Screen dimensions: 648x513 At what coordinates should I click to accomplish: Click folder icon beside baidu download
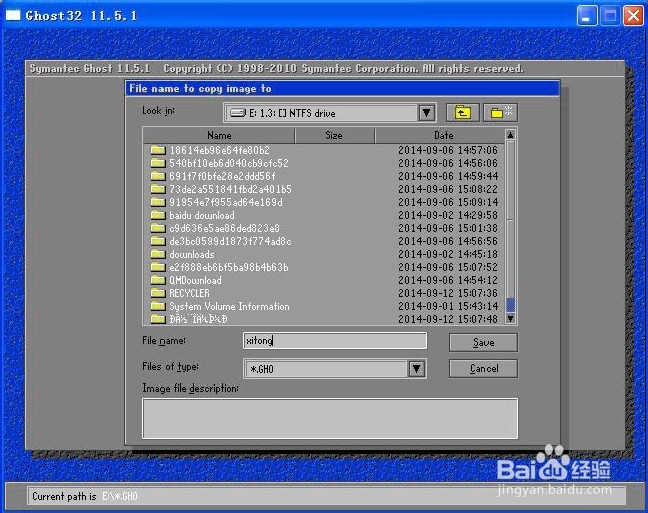point(158,215)
